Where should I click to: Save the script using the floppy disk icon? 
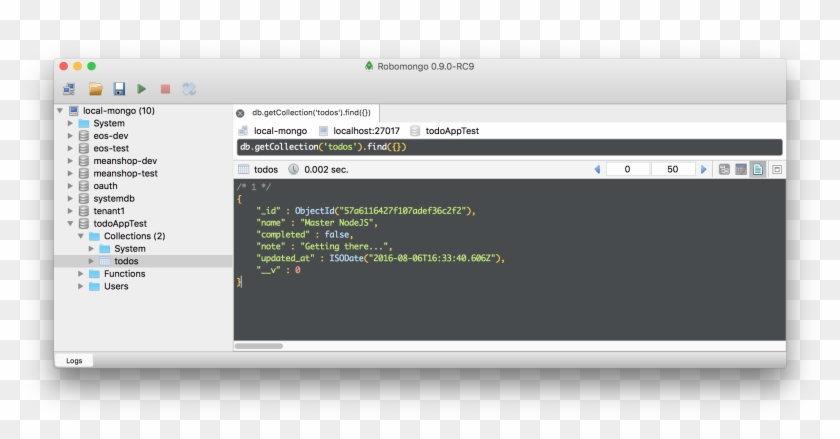(x=119, y=89)
